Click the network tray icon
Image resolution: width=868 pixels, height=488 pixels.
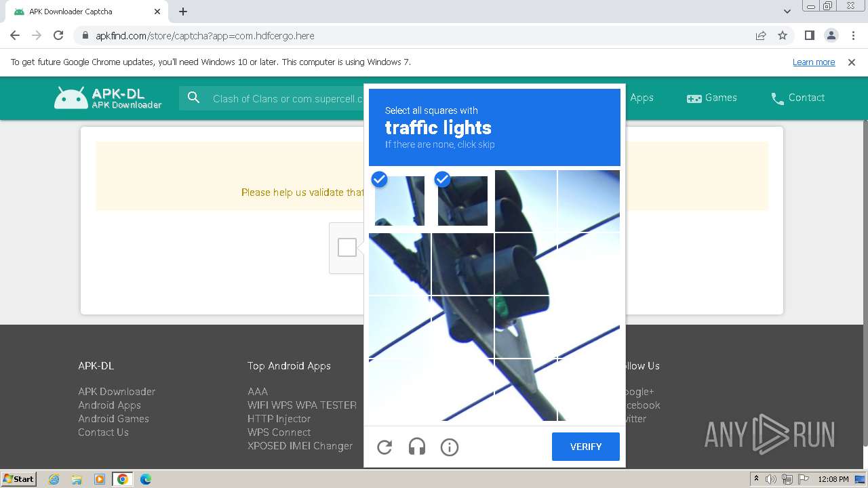[787, 479]
